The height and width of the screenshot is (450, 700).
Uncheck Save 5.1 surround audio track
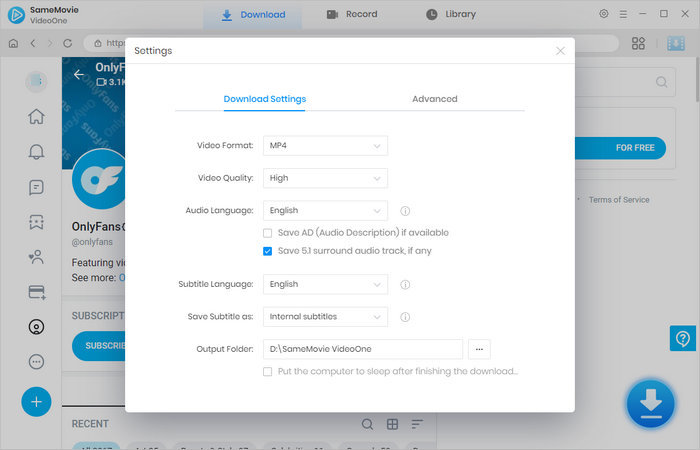(267, 251)
